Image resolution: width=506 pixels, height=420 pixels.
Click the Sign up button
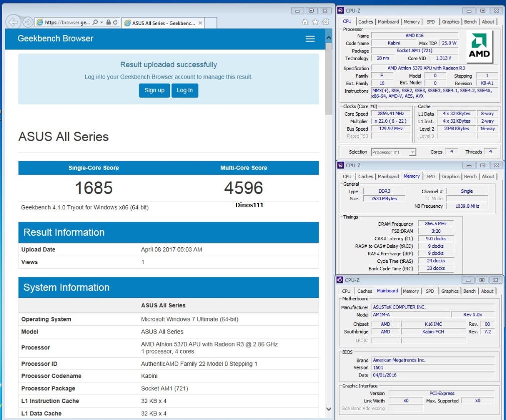coord(154,90)
